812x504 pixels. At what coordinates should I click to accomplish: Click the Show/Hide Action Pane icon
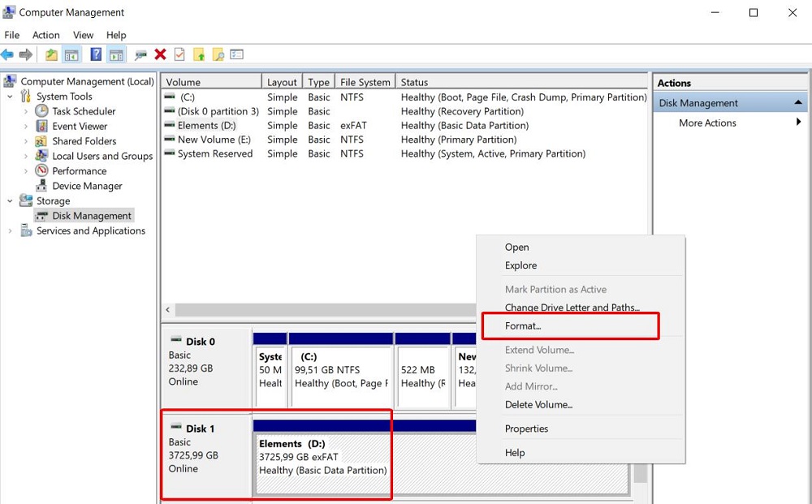116,54
